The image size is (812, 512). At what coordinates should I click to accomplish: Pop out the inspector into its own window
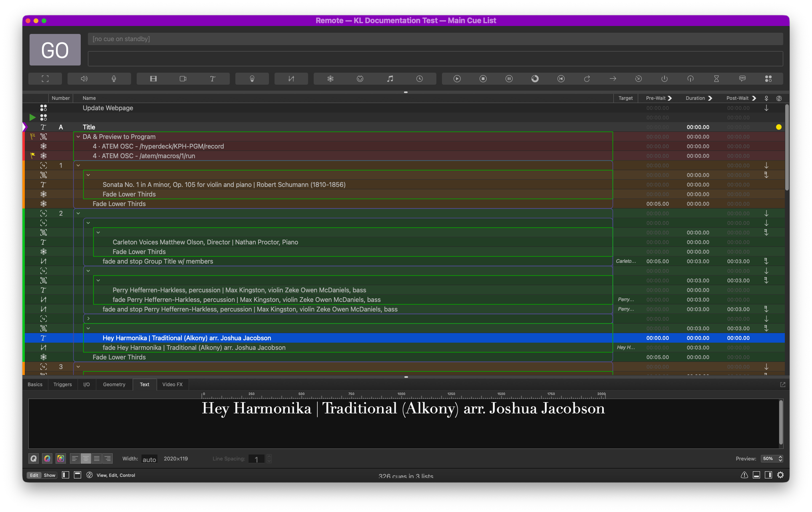coord(783,385)
